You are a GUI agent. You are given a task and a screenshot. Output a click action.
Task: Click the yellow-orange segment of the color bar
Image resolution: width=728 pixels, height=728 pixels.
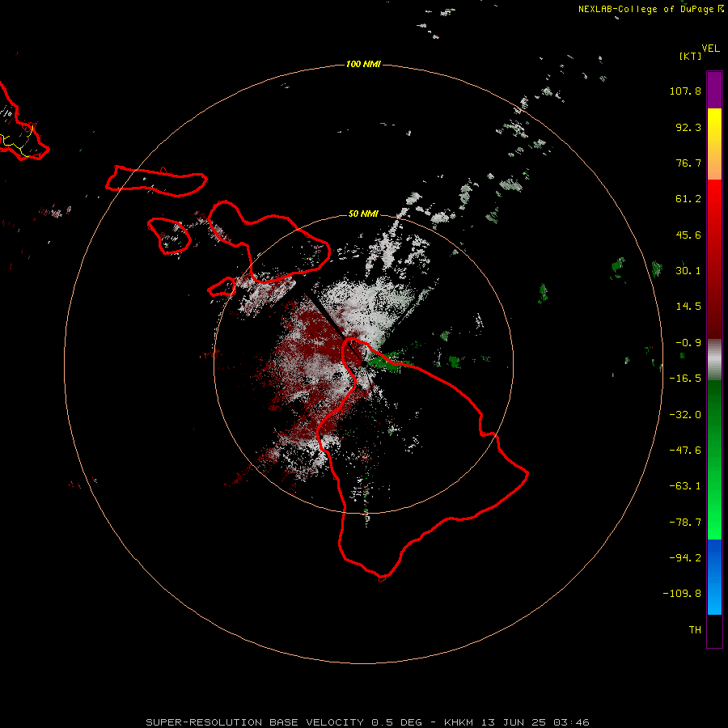[x=714, y=144]
